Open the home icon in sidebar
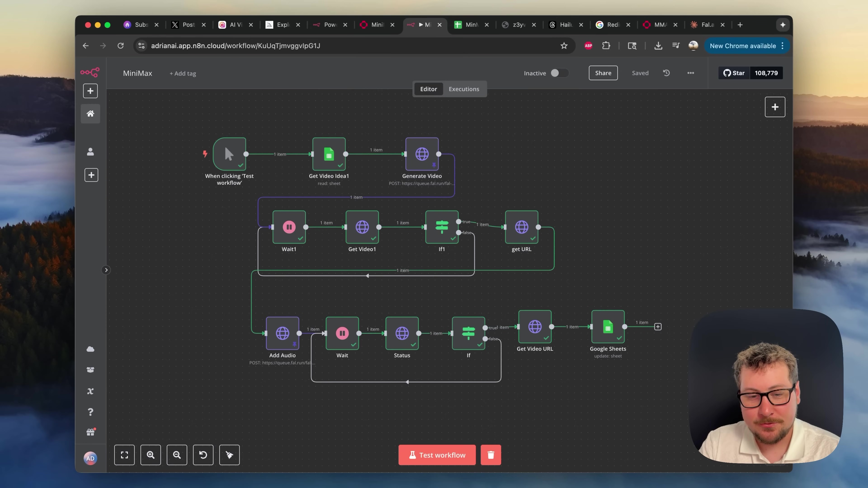Image resolution: width=868 pixels, height=488 pixels. [x=90, y=114]
